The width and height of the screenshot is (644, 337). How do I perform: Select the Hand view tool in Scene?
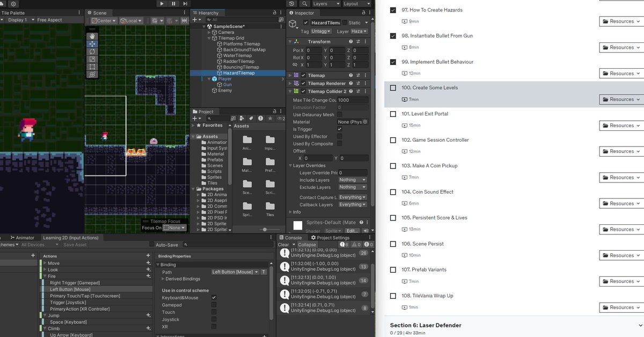click(x=92, y=36)
